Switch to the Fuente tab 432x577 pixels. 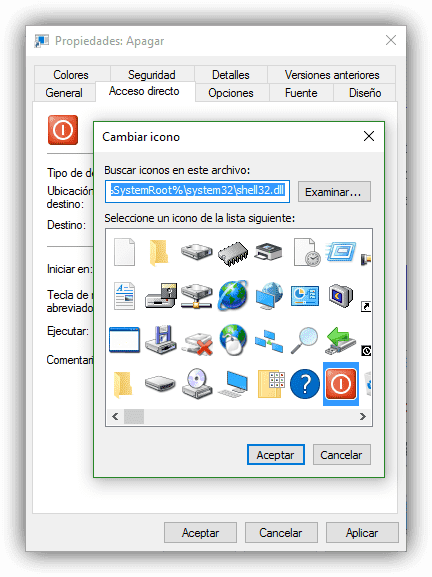tap(301, 93)
